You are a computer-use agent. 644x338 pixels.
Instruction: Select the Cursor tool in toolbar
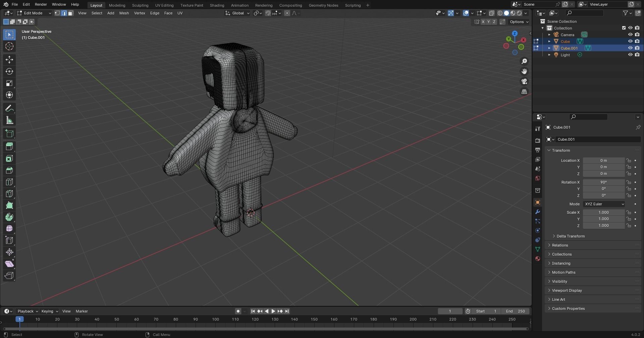pyautogui.click(x=9, y=46)
